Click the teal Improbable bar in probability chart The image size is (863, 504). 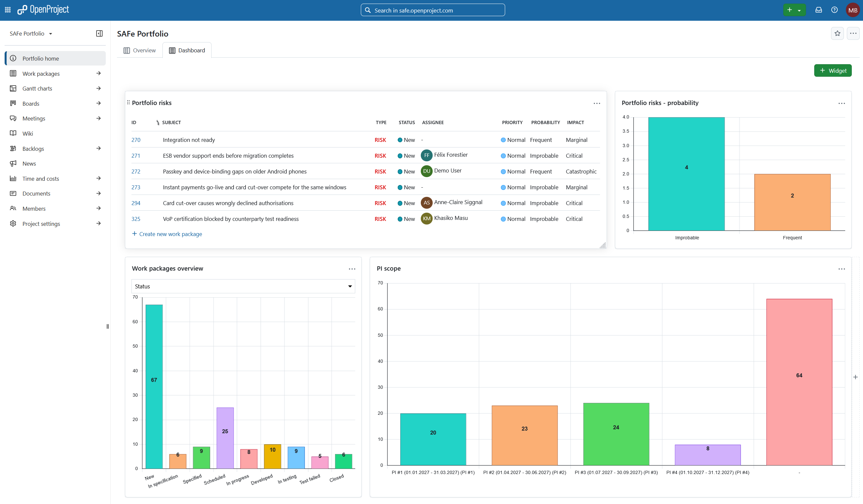coord(686,174)
